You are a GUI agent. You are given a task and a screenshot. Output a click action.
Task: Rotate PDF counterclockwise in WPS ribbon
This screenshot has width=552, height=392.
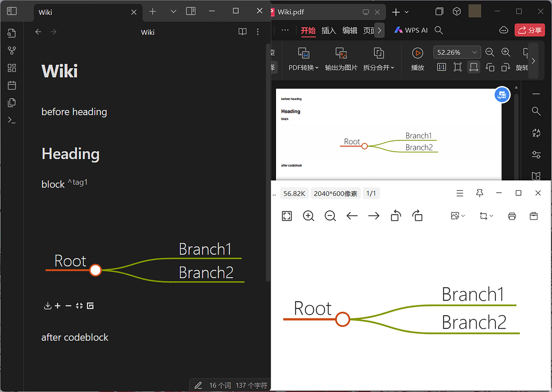point(490,67)
